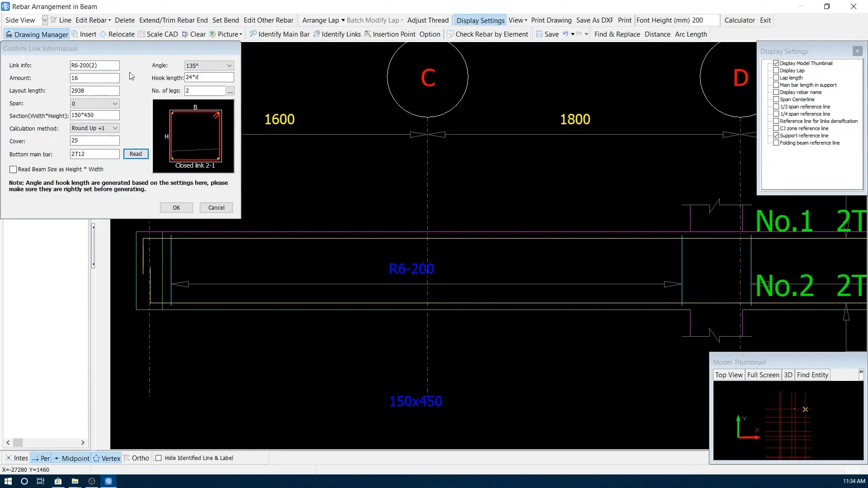Check Read Beam Size as Height * Width

click(13, 169)
